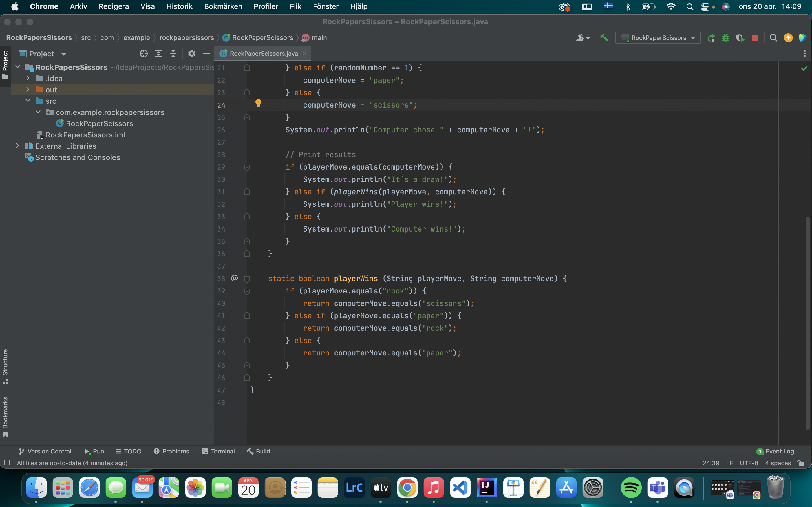Toggle the read-only lock icon in status bar
Image resolution: width=812 pixels, height=507 pixels.
point(801,463)
